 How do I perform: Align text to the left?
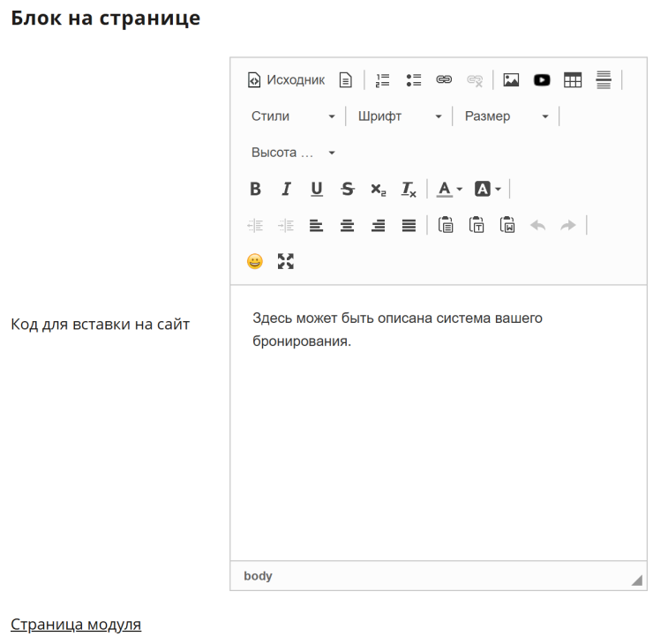317,226
